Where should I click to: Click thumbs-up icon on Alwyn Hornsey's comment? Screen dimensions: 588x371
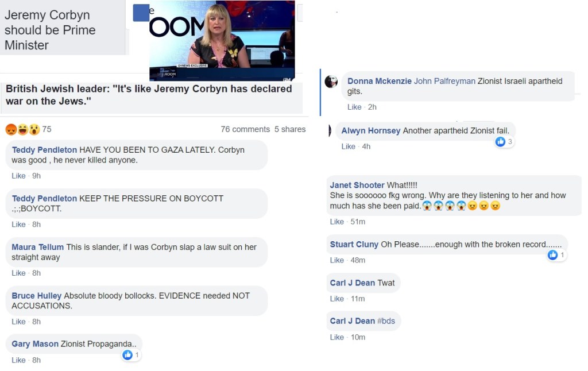click(500, 141)
